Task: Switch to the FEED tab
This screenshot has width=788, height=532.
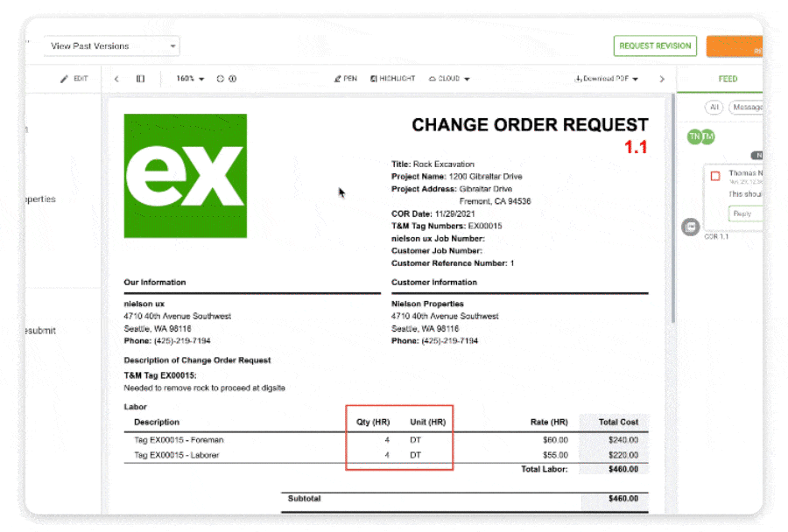Action: [728, 79]
